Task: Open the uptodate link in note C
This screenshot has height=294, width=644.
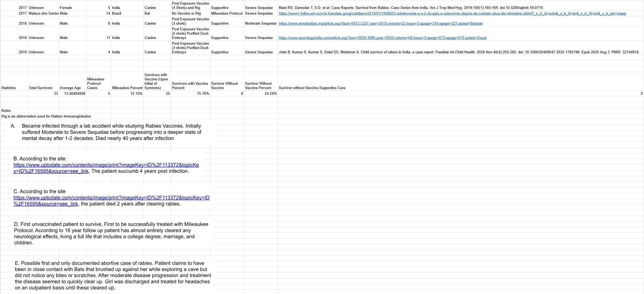Action: pos(112,201)
